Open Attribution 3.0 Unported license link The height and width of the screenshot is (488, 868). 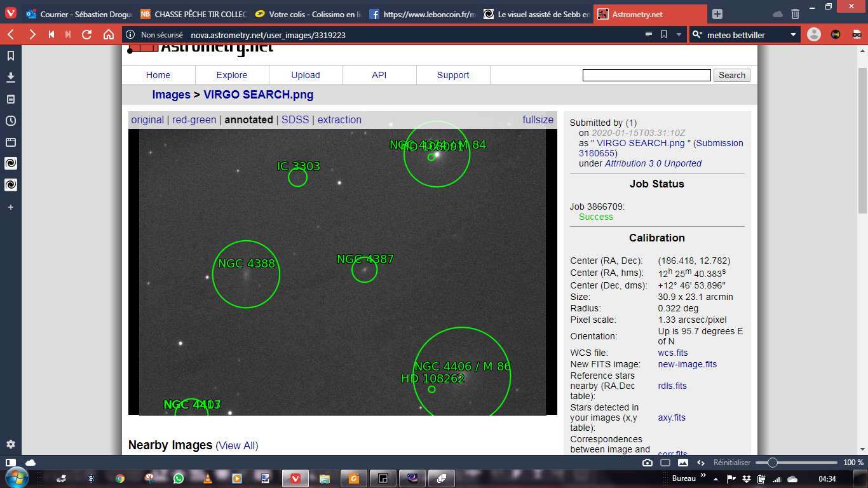653,163
